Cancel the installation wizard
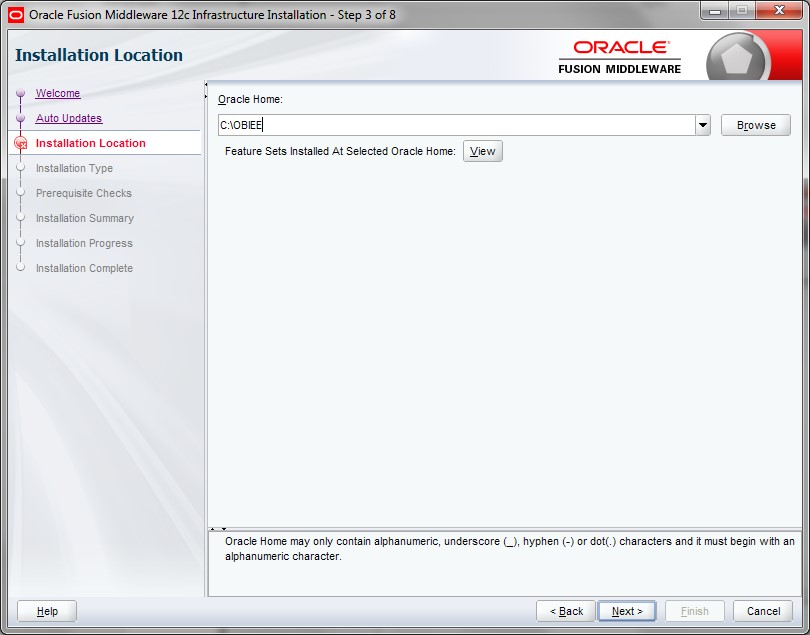Screen dimensions: 810x635 click(763, 611)
